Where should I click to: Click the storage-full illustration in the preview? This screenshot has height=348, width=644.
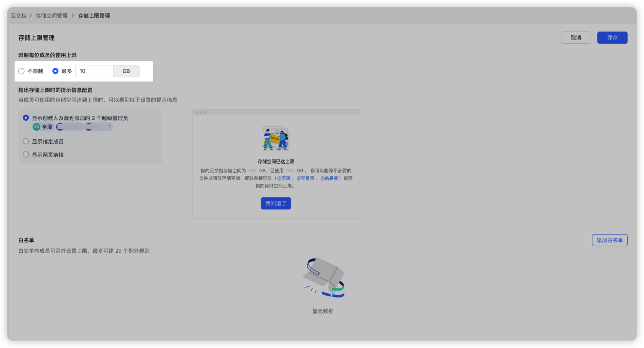tap(276, 139)
